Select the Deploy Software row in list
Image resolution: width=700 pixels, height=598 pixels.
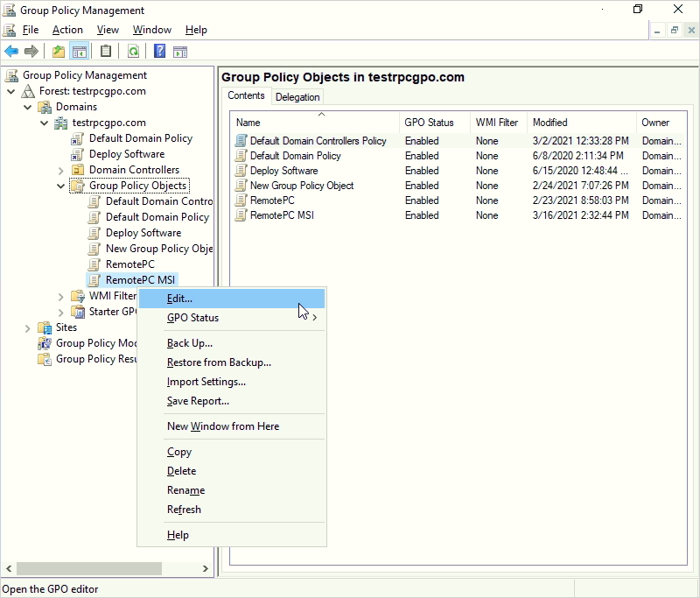(x=283, y=171)
